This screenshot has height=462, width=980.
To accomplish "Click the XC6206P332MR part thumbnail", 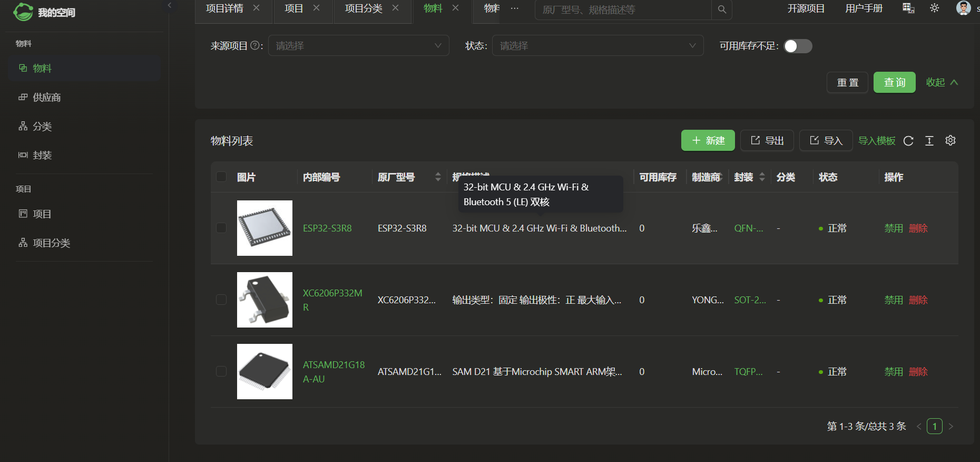I will (x=264, y=300).
